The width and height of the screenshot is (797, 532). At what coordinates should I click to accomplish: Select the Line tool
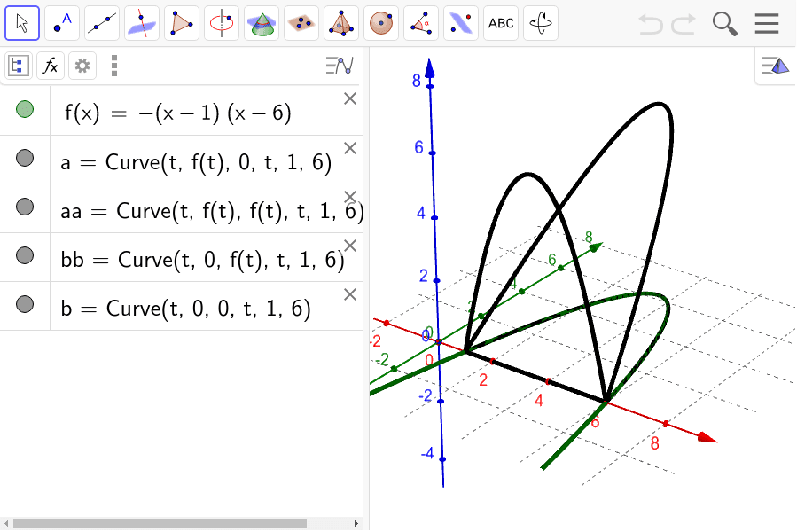coord(101,22)
